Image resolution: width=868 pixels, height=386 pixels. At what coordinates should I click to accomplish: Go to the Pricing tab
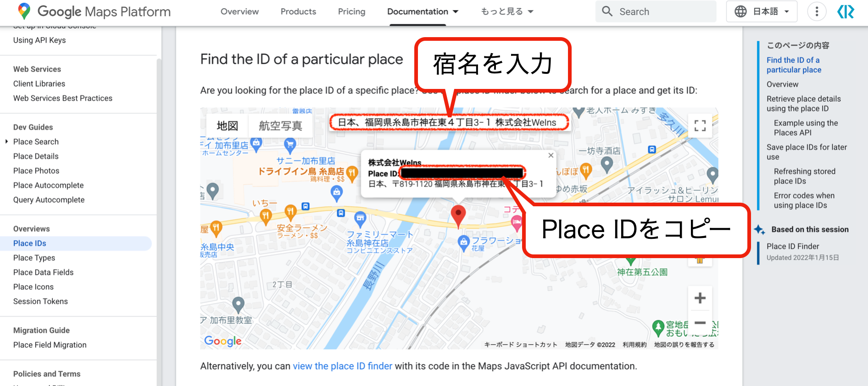(x=351, y=11)
